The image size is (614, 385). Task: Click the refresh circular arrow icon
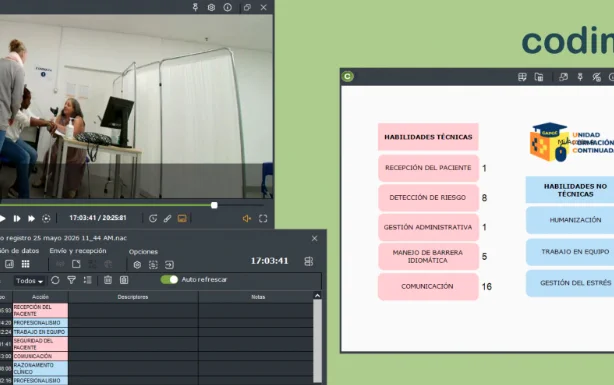tap(55, 280)
